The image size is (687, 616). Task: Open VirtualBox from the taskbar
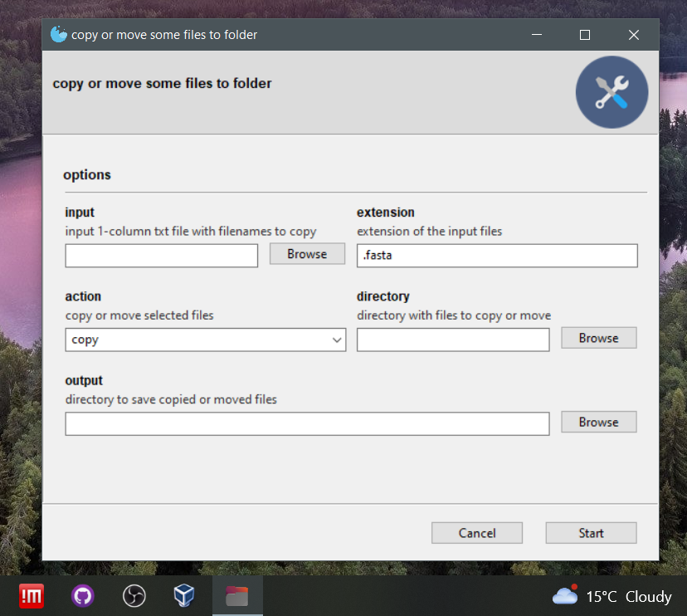(x=184, y=595)
